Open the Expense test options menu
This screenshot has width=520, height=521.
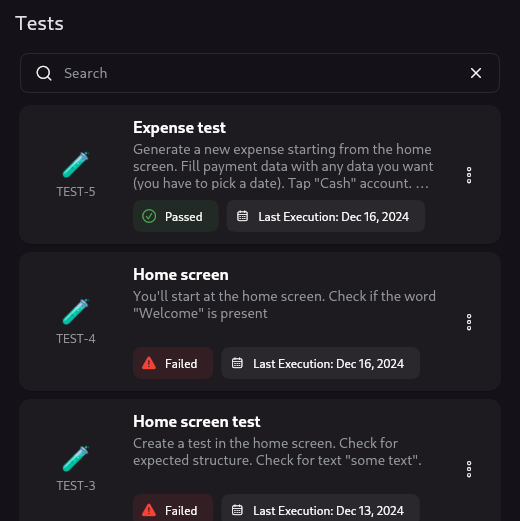(x=469, y=175)
